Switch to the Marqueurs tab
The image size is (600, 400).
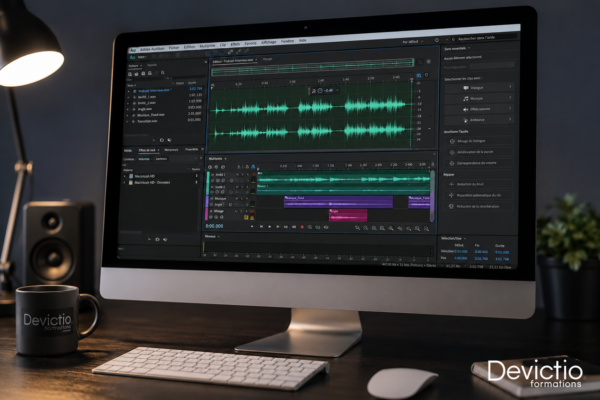point(171,150)
